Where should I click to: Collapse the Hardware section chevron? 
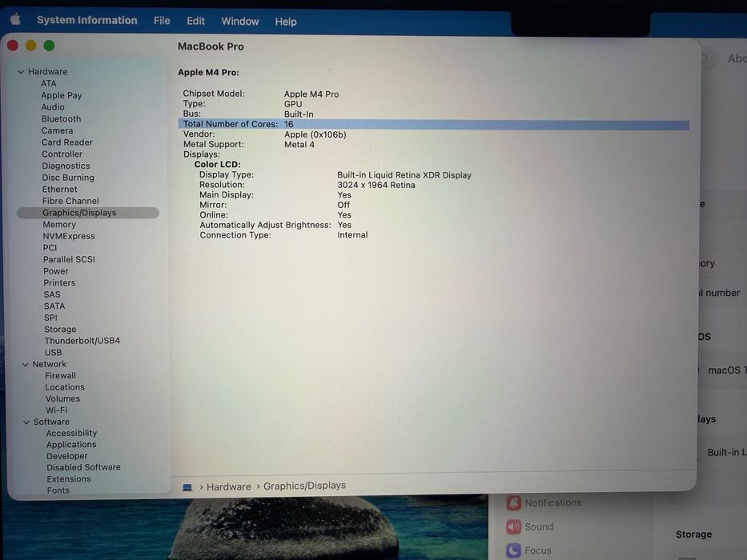[21, 72]
